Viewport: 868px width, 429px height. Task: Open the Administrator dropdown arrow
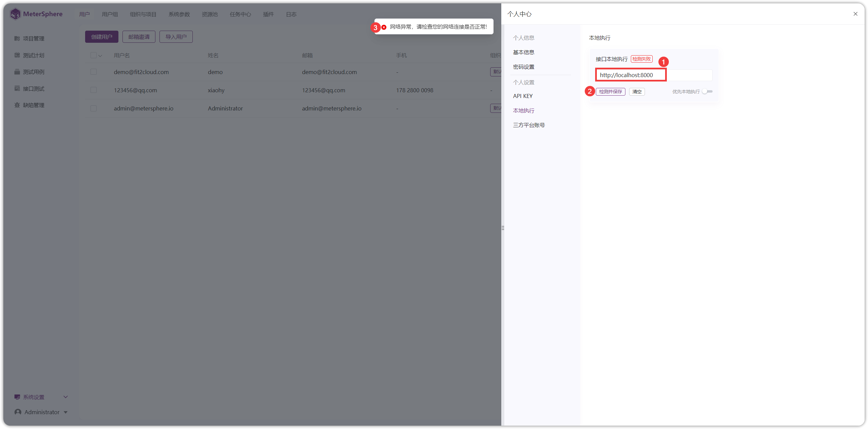(66, 412)
